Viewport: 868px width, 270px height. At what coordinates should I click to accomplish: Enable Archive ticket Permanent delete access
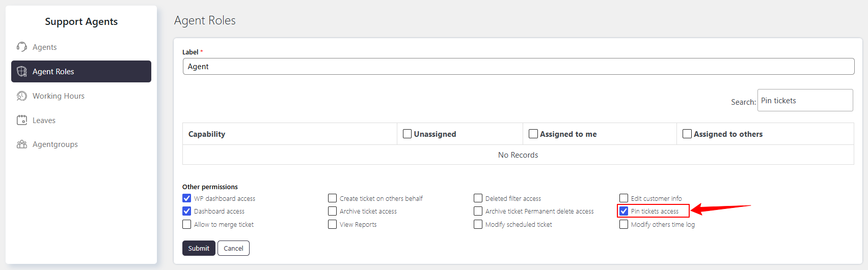click(x=478, y=211)
